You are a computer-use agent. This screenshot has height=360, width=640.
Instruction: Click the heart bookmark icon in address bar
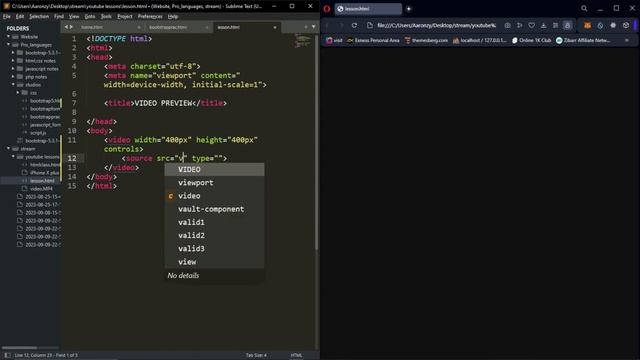(x=531, y=25)
